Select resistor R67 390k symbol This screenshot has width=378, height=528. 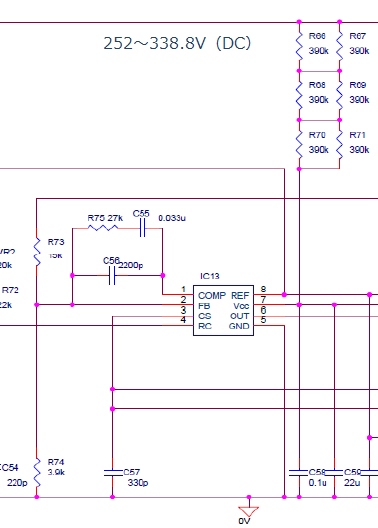[x=339, y=46]
